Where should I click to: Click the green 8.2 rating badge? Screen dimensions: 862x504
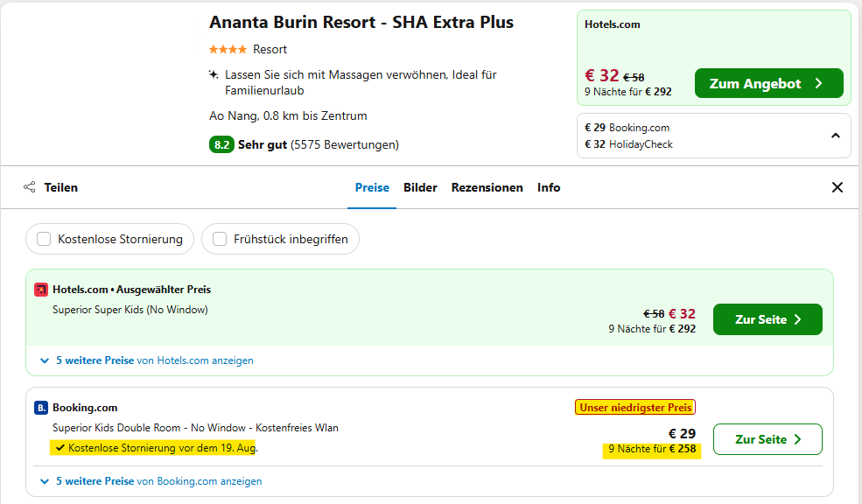click(x=221, y=144)
